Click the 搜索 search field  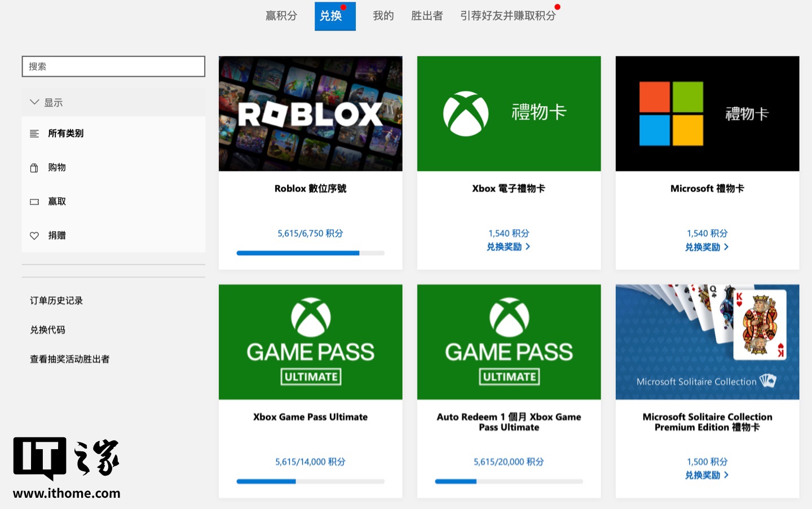(113, 66)
